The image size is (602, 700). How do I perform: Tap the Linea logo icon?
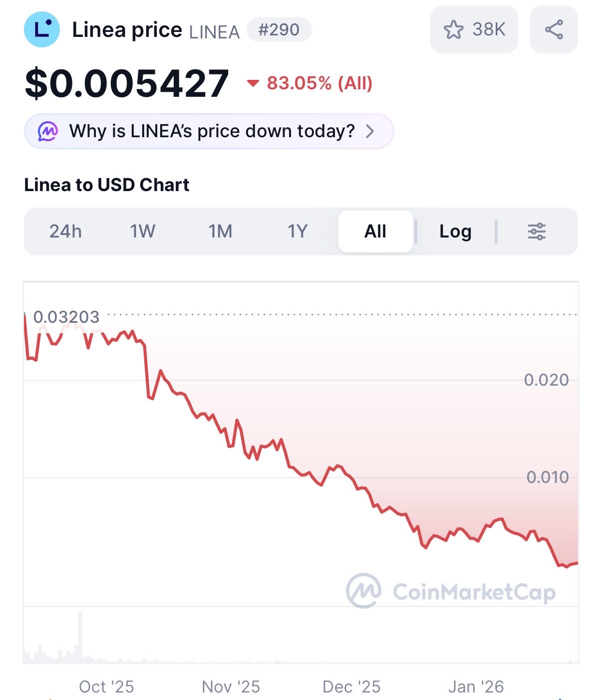tap(42, 30)
